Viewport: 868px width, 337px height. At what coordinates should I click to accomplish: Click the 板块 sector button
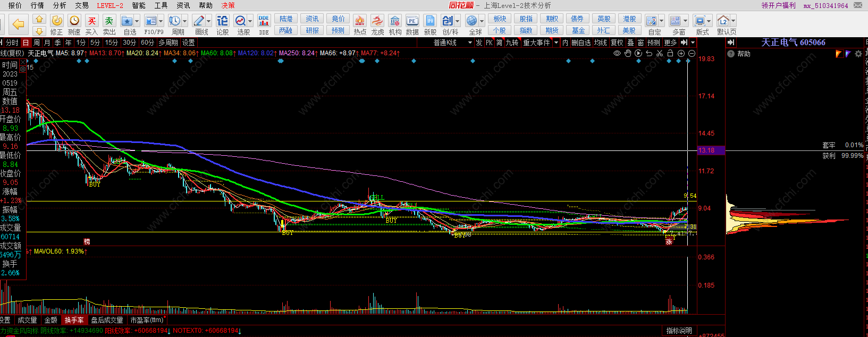click(x=500, y=19)
